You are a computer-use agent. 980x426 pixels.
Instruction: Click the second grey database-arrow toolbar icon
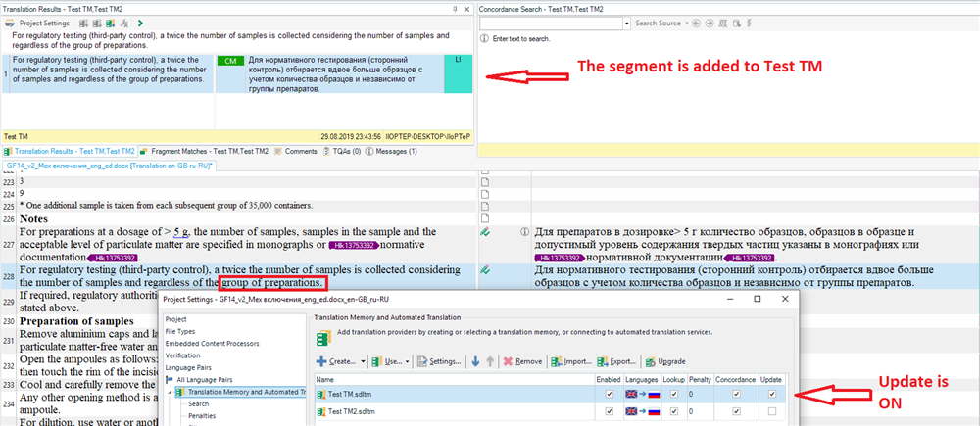click(x=97, y=24)
